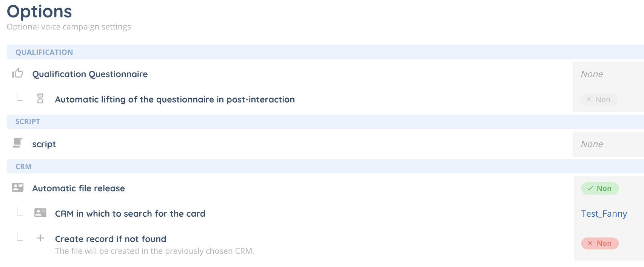Click the thumbs-up Qualification Questionnaire icon
The width and height of the screenshot is (644, 267).
tap(17, 73)
